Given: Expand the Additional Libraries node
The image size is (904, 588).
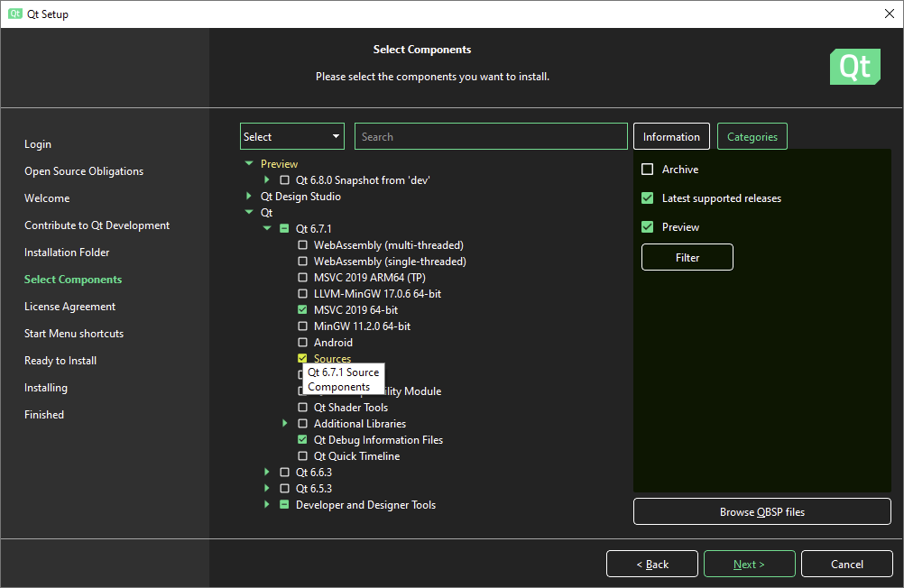Looking at the screenshot, I should [x=285, y=424].
